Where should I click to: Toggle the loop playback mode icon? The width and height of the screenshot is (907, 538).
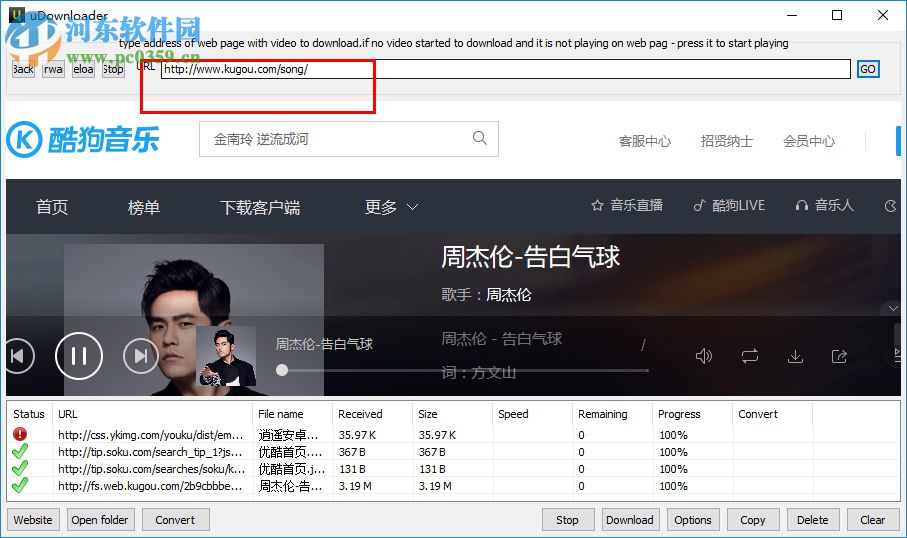click(750, 356)
